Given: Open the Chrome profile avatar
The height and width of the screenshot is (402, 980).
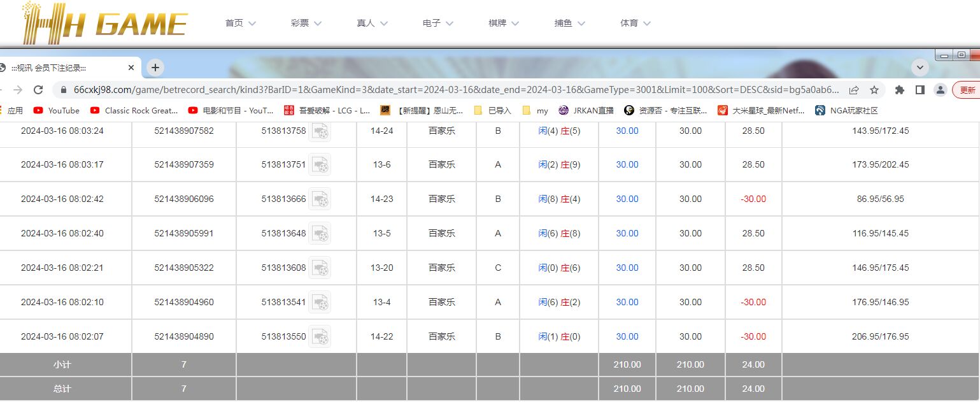Looking at the screenshot, I should click(x=940, y=90).
